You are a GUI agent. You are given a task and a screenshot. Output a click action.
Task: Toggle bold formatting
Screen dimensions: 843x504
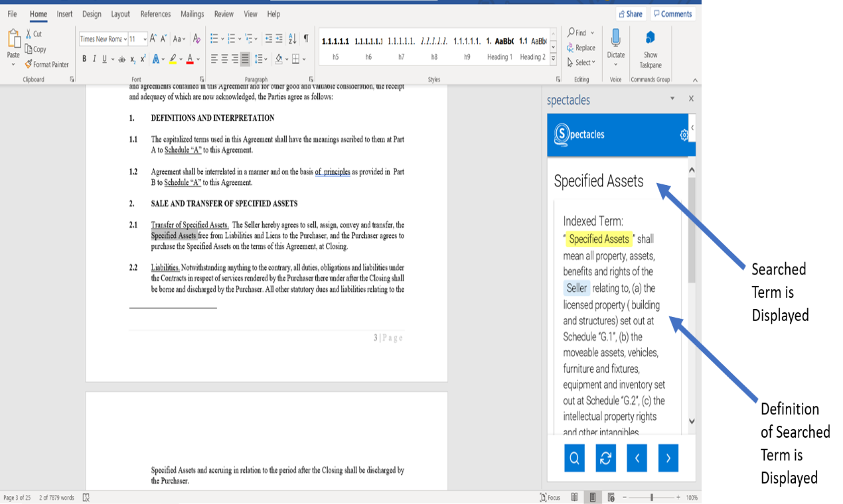click(84, 59)
